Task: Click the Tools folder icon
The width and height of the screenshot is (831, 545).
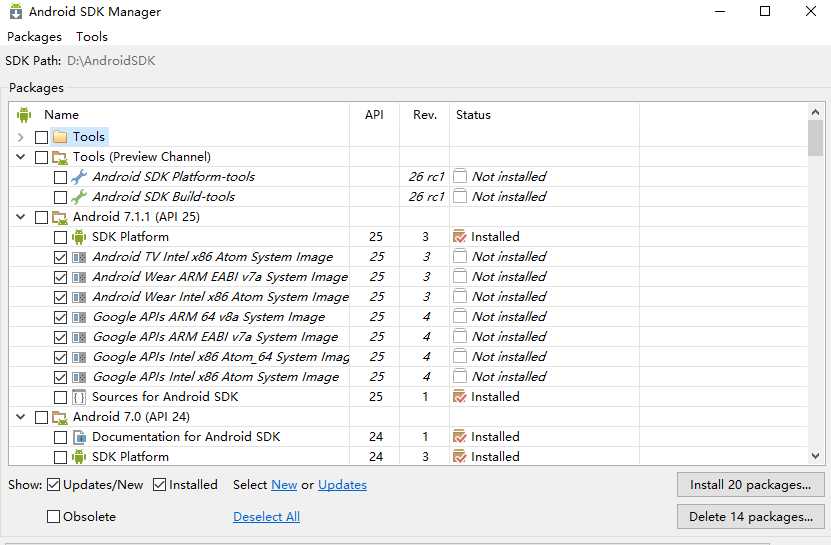Action: pos(60,137)
